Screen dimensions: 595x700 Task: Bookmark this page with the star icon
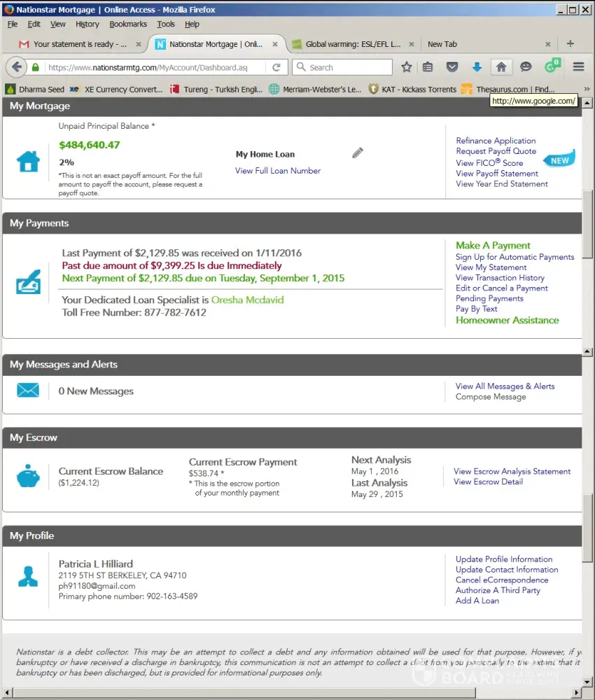click(406, 67)
